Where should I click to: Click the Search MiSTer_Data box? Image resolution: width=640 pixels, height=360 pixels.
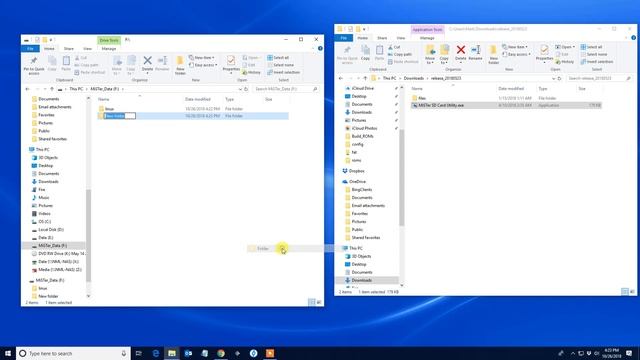(285, 89)
